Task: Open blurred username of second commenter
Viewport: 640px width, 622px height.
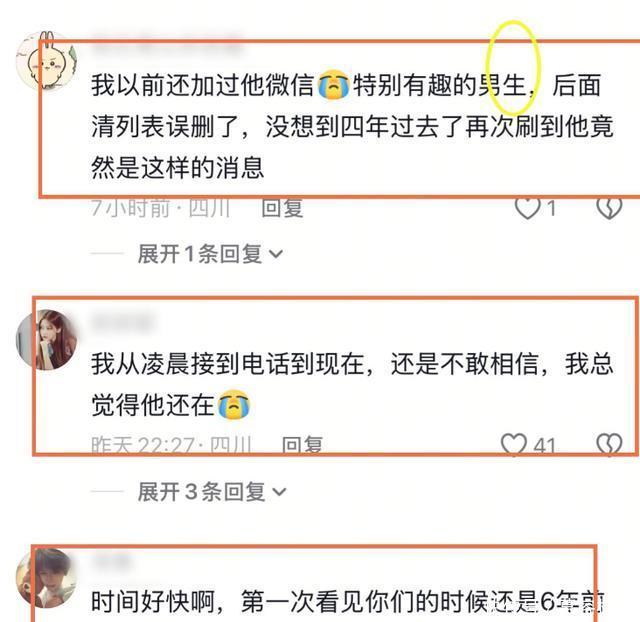Action: 122,322
